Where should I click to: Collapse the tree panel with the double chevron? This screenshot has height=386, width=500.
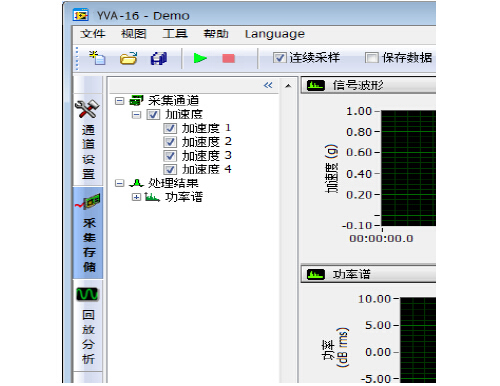pos(268,85)
